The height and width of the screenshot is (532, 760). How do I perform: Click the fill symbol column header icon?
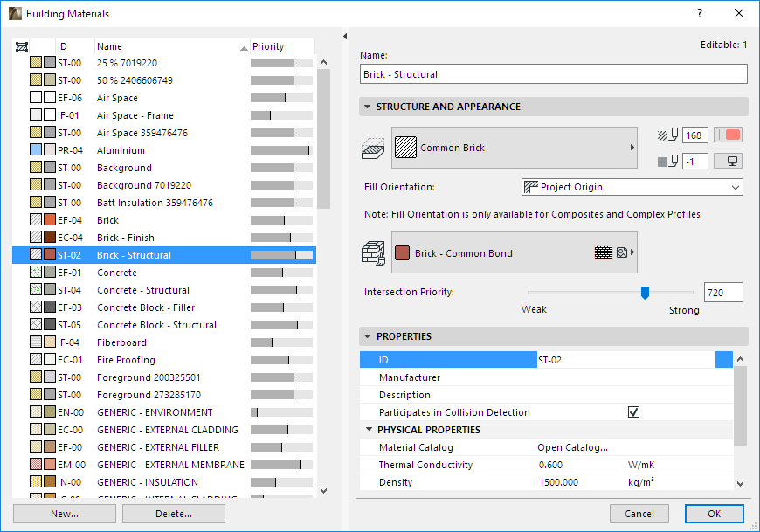(x=20, y=46)
